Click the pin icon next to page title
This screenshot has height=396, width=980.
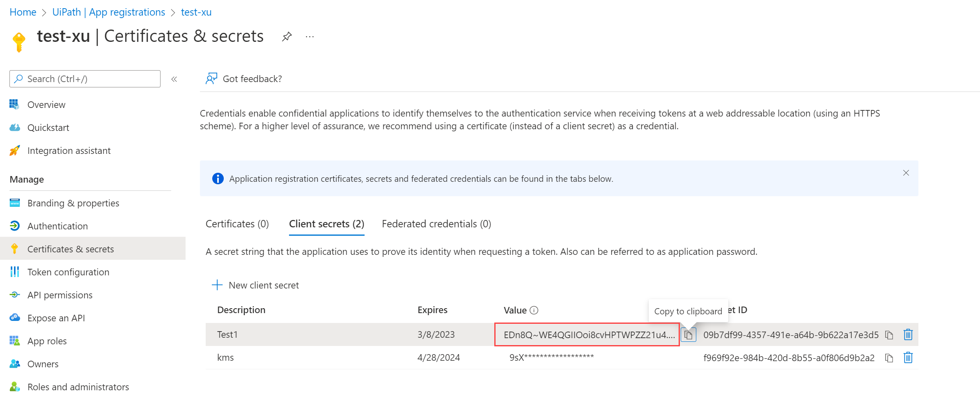coord(287,37)
